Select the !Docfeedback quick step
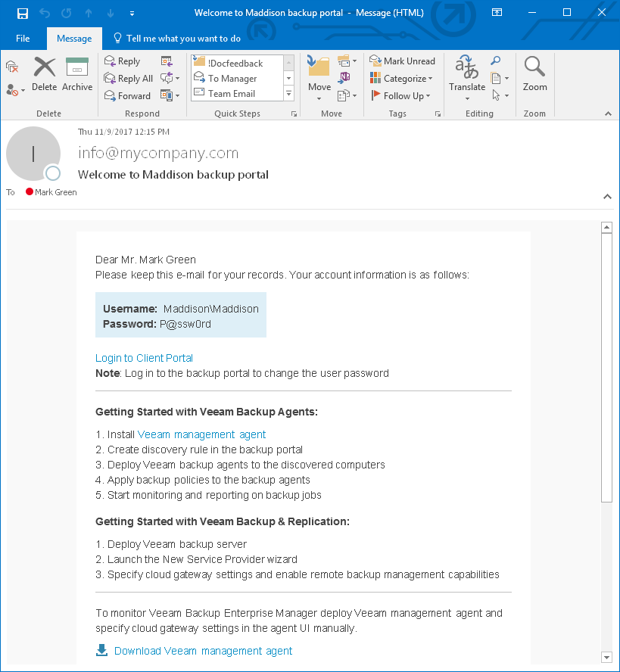 point(237,63)
